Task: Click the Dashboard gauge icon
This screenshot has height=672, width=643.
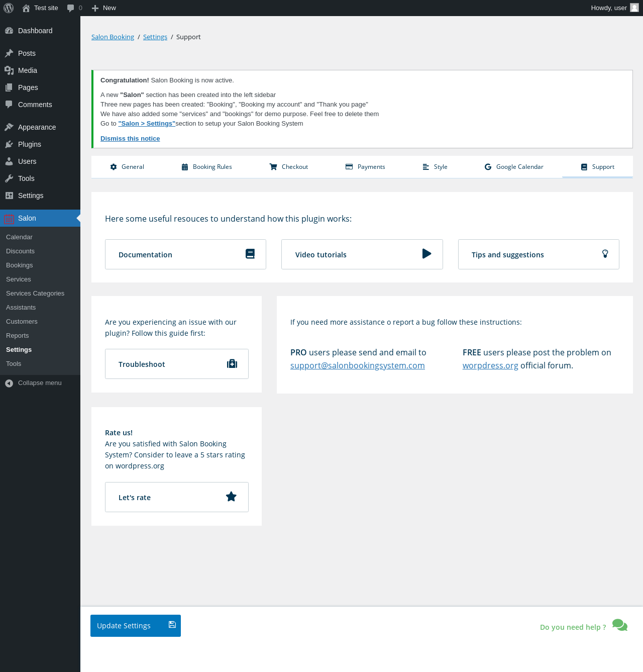Action: click(x=9, y=31)
